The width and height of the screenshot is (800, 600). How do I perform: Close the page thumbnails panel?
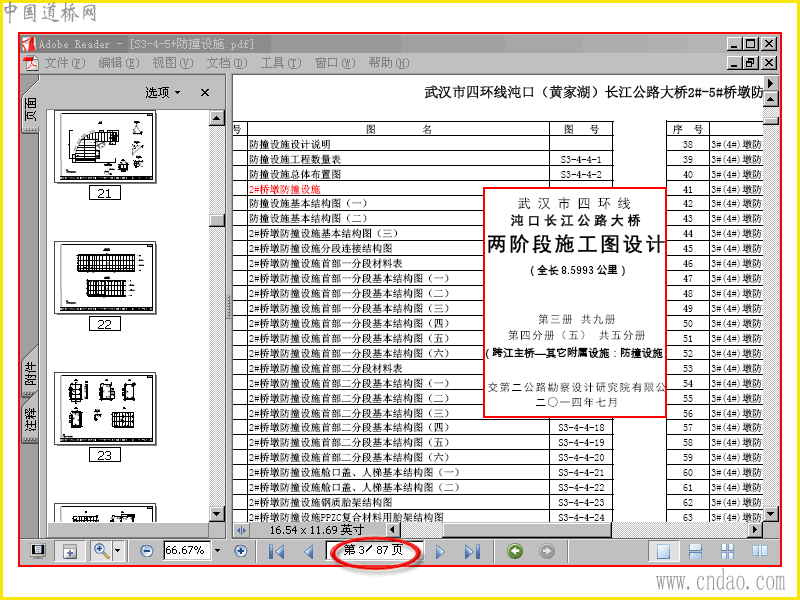[205, 92]
